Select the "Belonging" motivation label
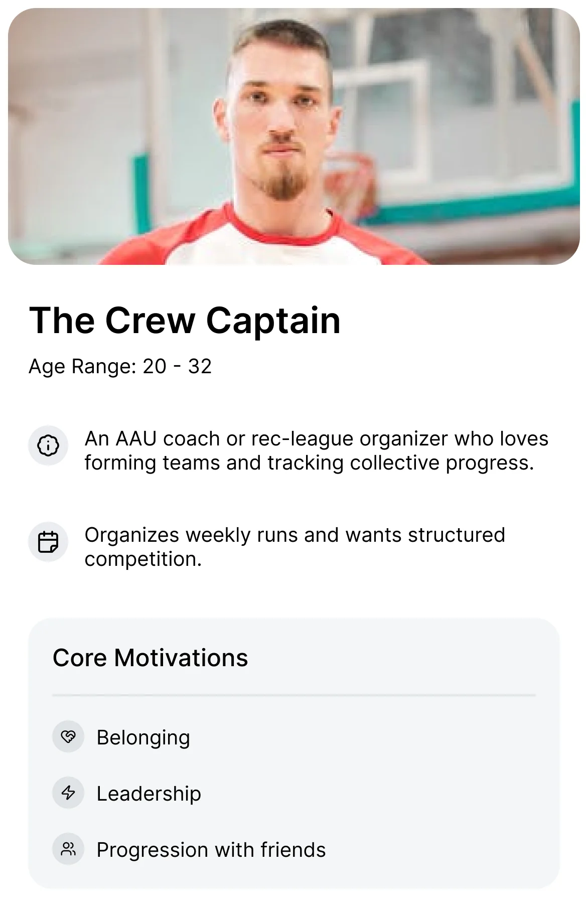This screenshot has width=588, height=917. [143, 737]
